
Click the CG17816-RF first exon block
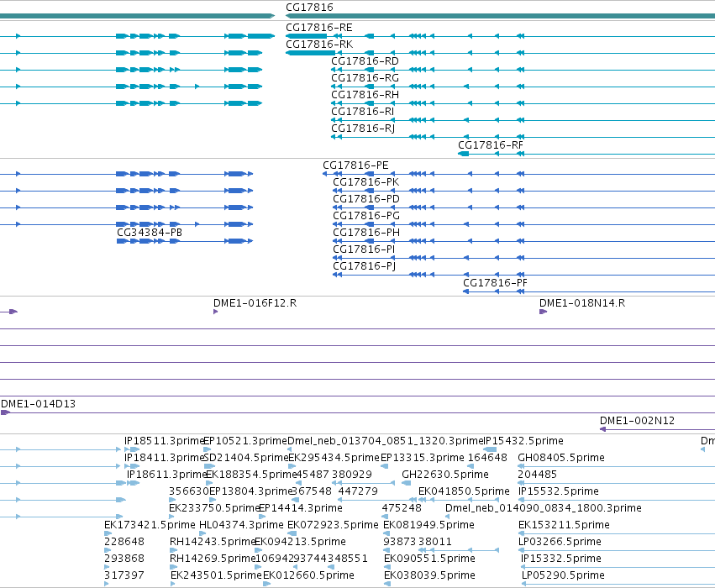463,154
